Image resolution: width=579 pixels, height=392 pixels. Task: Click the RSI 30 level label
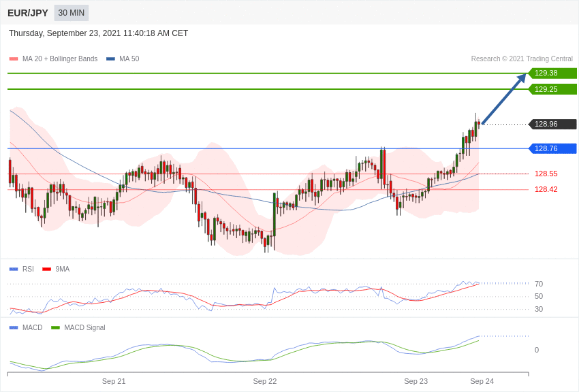(x=539, y=309)
